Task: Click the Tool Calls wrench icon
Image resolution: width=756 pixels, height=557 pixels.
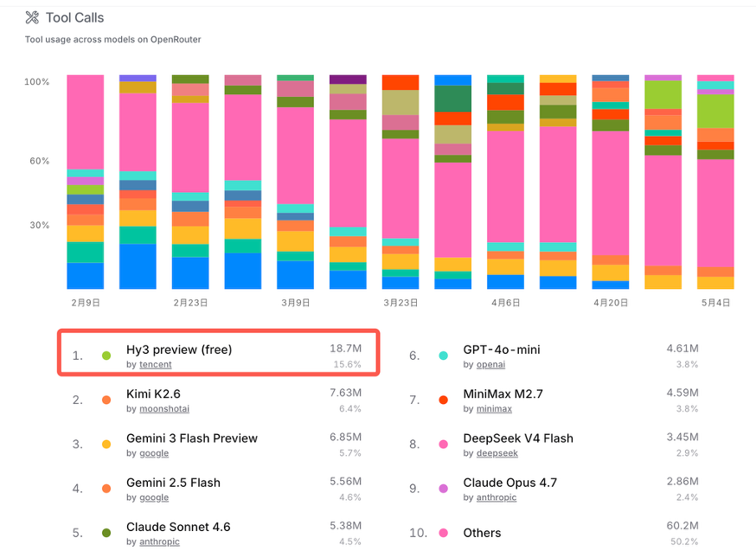Action: (32, 18)
